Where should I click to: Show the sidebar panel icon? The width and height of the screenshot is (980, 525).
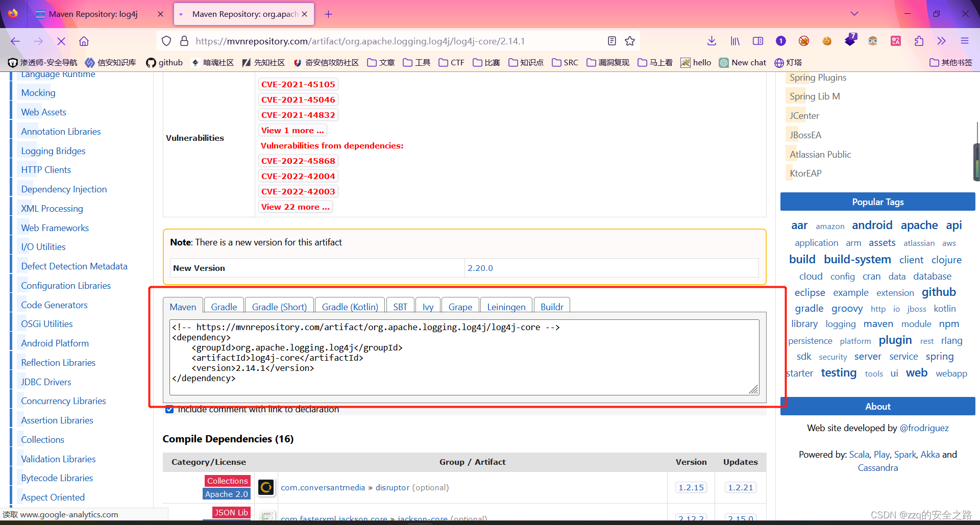click(758, 41)
